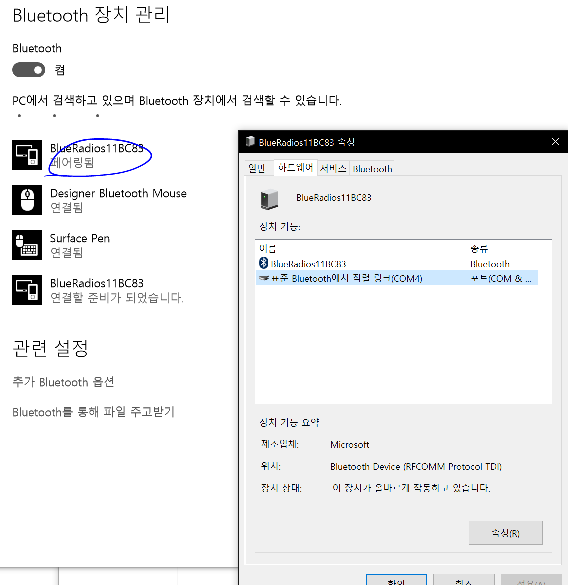Click the paired BlueRadios11BC83 device icon

point(27,155)
